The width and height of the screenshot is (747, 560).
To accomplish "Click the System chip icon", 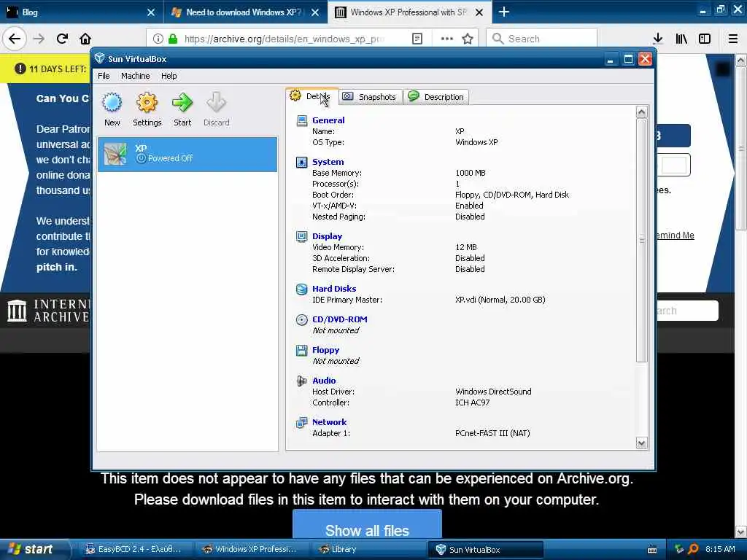I will click(x=301, y=163).
